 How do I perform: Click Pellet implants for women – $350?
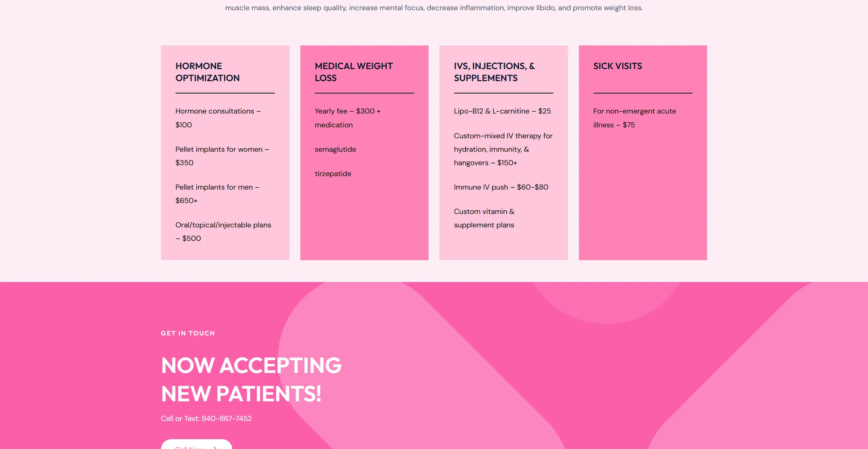point(222,156)
